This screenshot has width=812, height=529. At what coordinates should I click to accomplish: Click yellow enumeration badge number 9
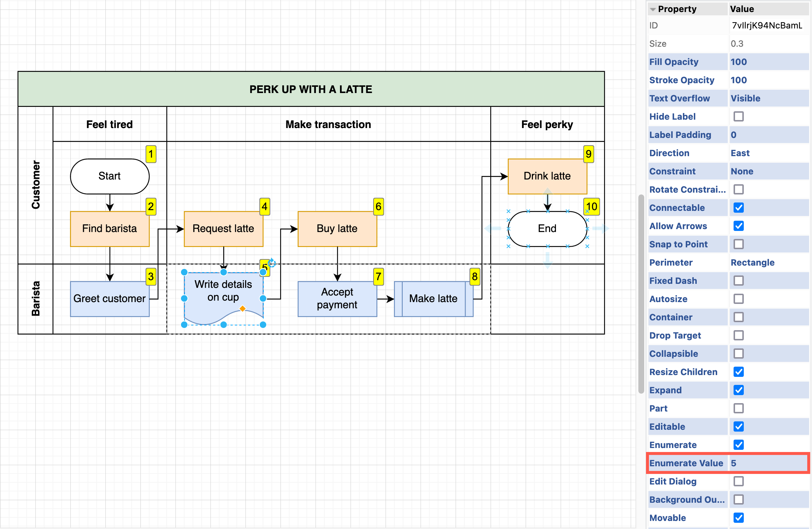pos(588,154)
